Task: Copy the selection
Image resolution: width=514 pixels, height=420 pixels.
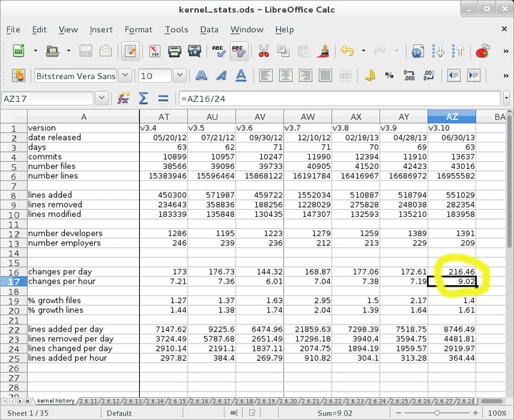Action: 283,51
